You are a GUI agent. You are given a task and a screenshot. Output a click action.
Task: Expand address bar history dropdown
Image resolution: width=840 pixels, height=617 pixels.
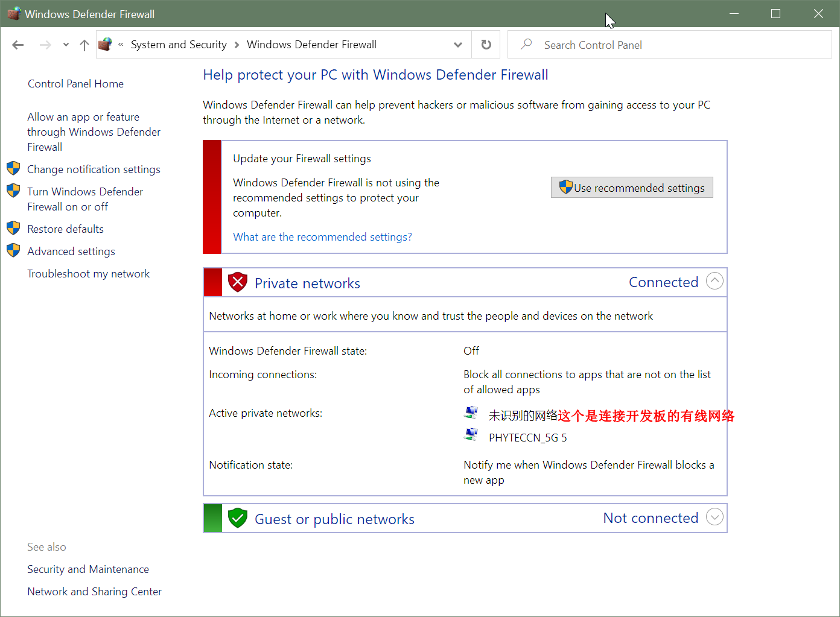pos(458,45)
